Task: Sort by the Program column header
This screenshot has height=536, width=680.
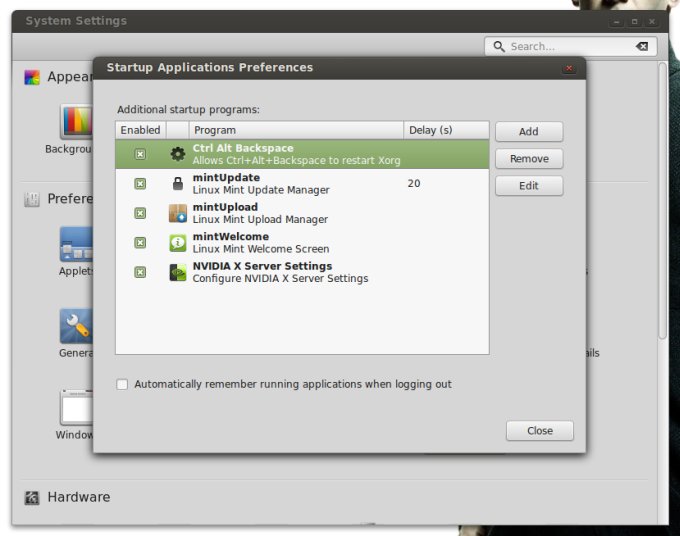Action: [296, 130]
